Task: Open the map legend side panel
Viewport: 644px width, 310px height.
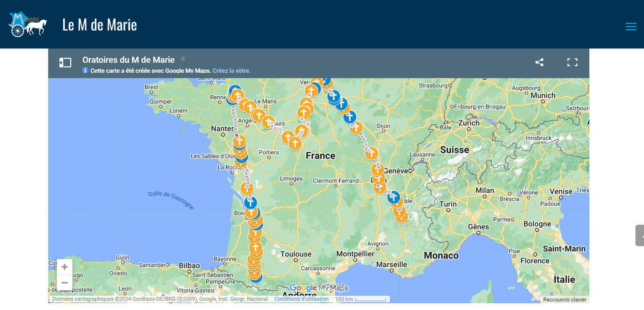Action: (x=65, y=63)
